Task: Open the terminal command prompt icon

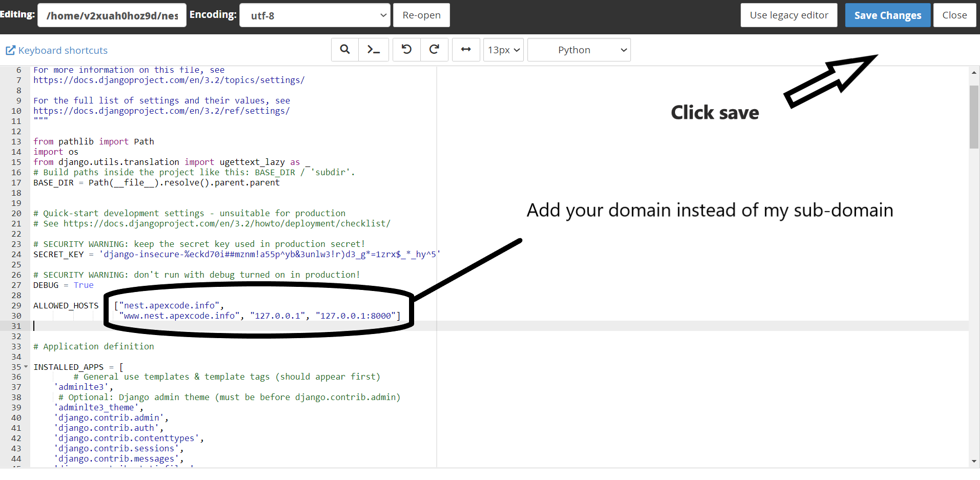Action: pos(374,50)
